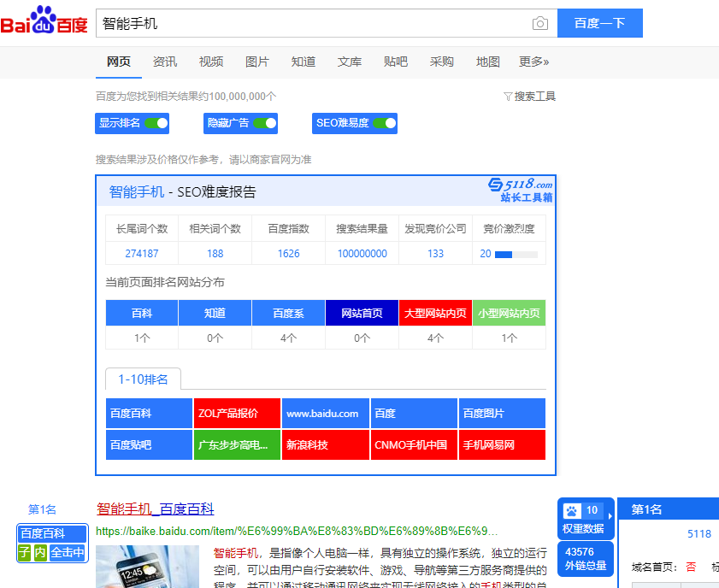Click the 百度百科 tag under 第1名
Viewport: 719px width, 588px height.
click(x=52, y=533)
